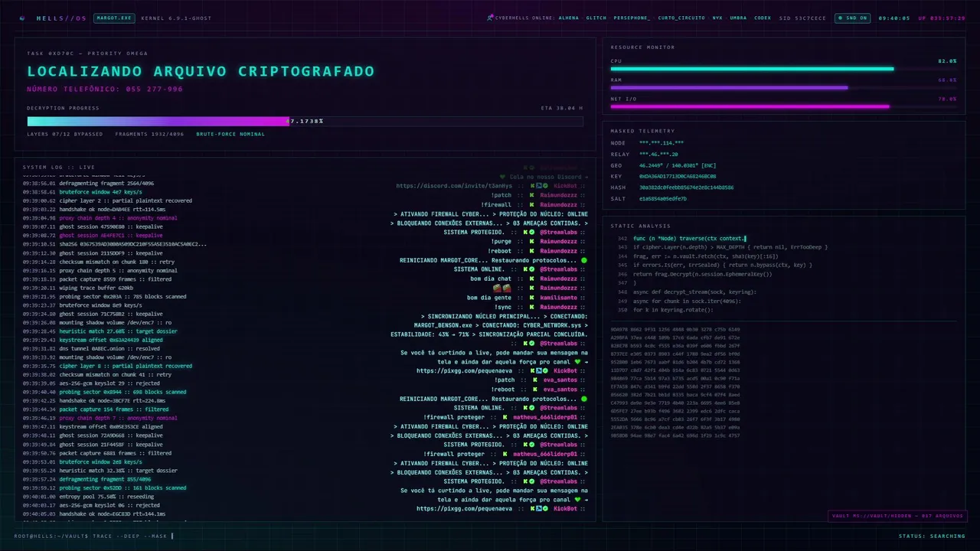Click the HELLS//OS logo icon

(22, 18)
